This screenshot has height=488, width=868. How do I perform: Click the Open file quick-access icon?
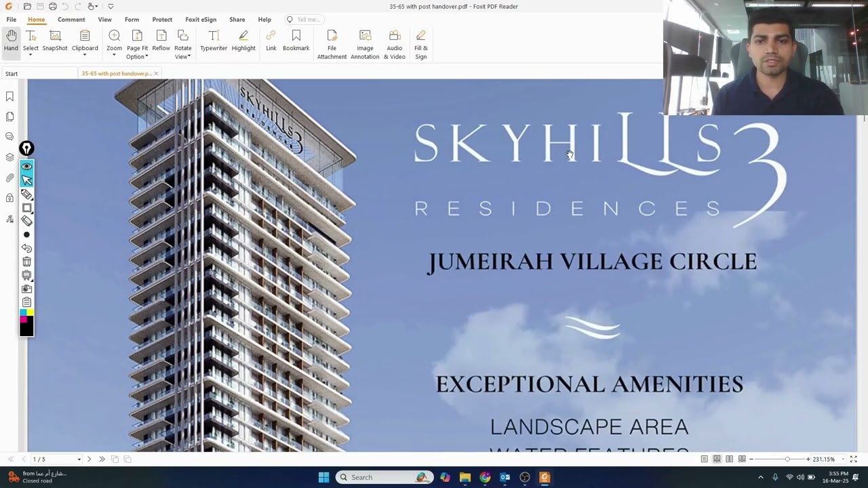(x=27, y=7)
